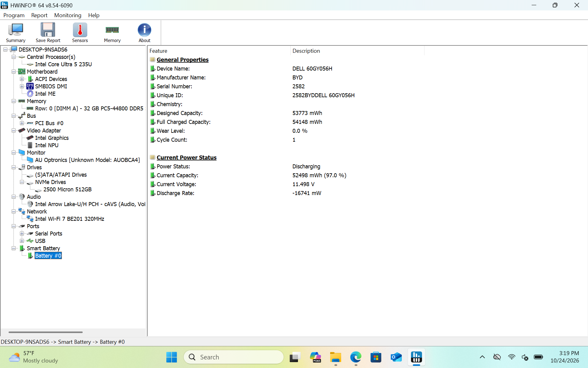This screenshot has width=588, height=368.
Task: Click the Feature column header
Action: [x=219, y=51]
